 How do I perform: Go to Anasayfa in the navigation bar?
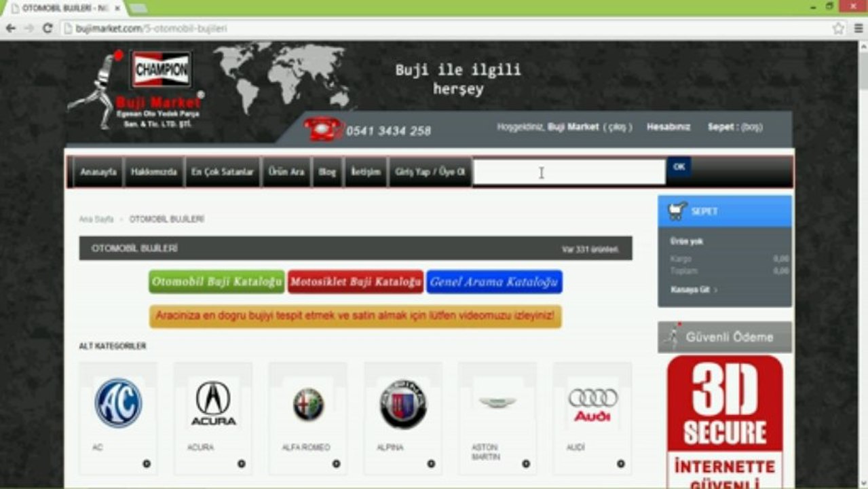tap(98, 173)
